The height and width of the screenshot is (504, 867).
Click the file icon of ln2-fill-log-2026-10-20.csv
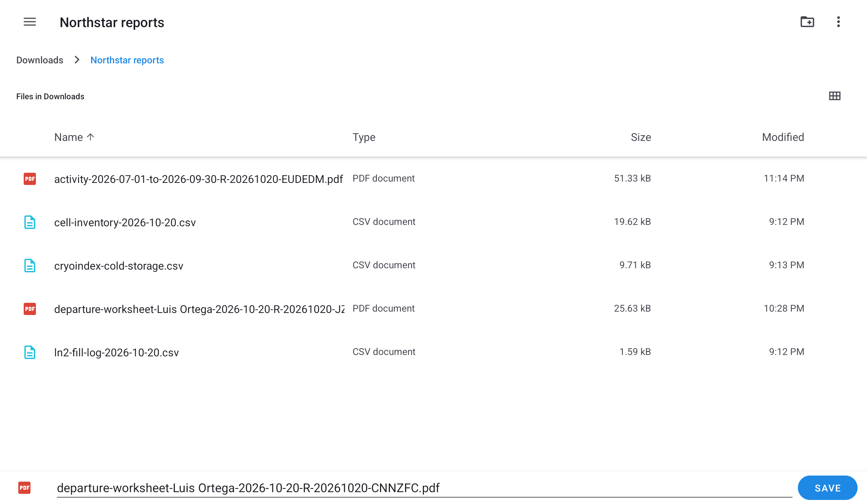(x=30, y=352)
